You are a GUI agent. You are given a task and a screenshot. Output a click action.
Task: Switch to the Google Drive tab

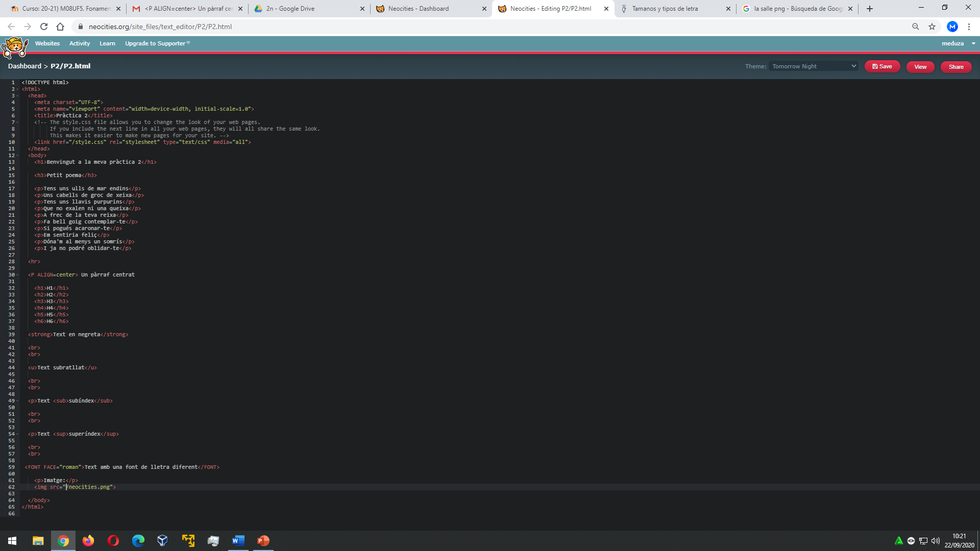pos(309,9)
